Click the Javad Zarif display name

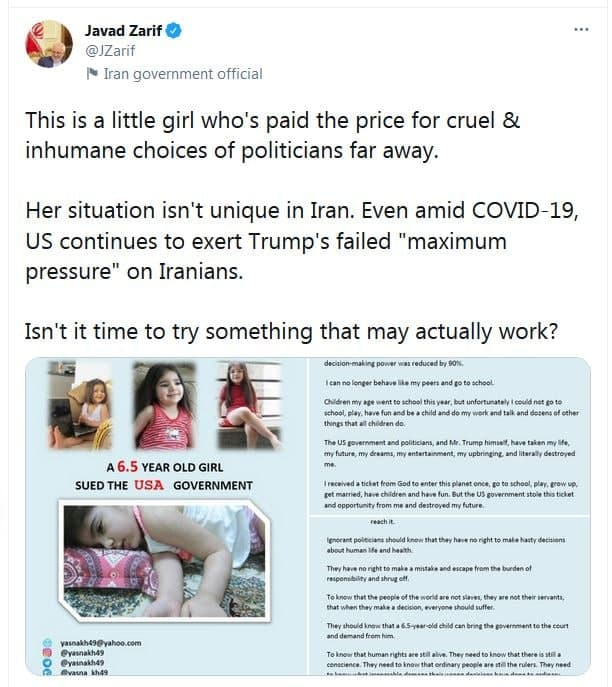coord(123,31)
